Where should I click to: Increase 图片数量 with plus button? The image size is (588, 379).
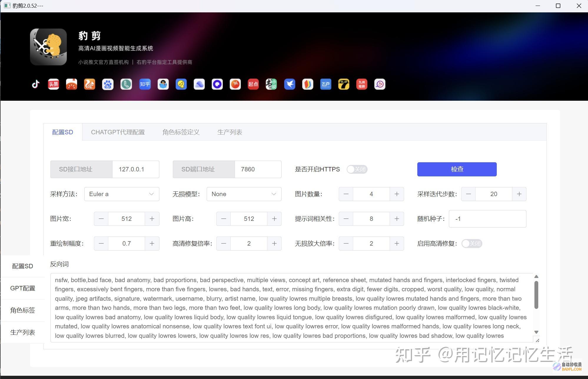[x=397, y=194]
